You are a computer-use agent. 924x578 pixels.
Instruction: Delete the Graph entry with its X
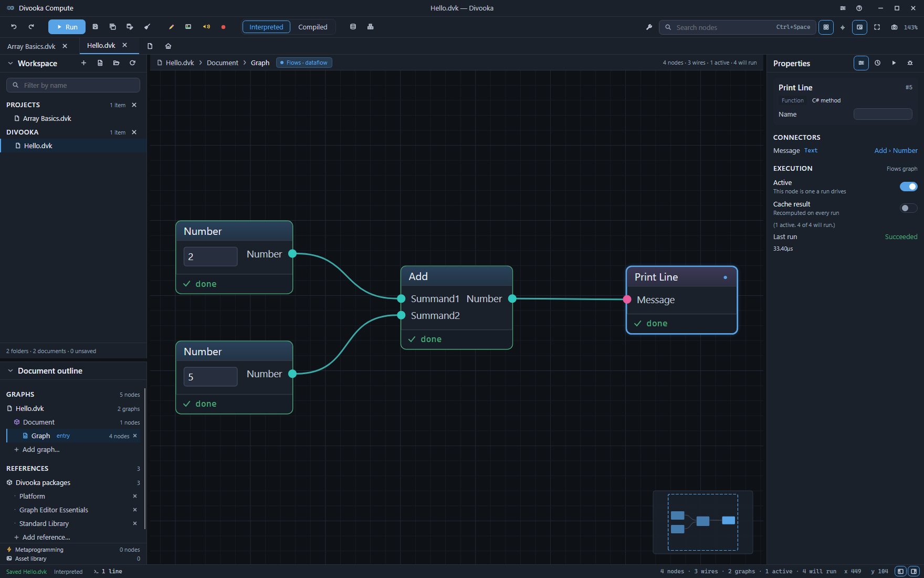pyautogui.click(x=135, y=436)
